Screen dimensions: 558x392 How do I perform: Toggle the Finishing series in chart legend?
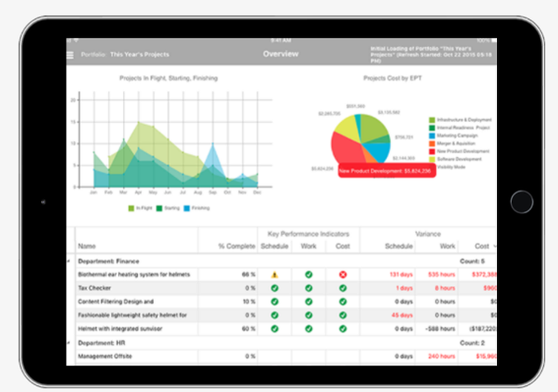(197, 208)
